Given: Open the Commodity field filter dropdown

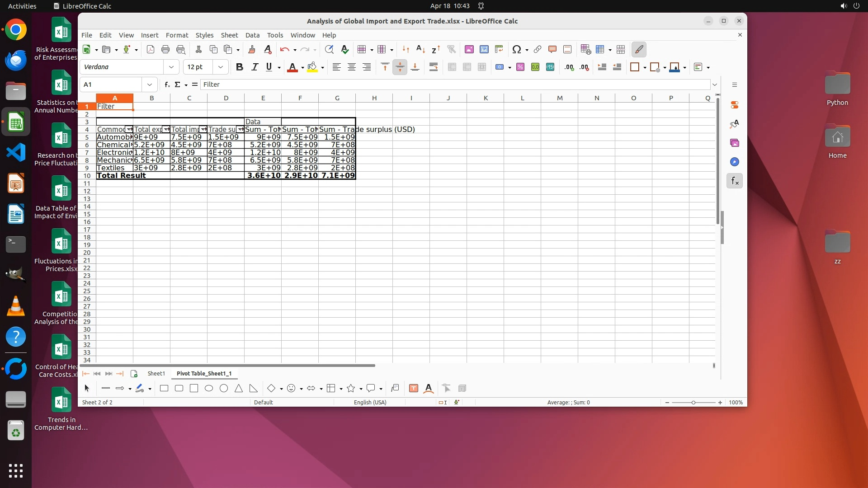Looking at the screenshot, I should pyautogui.click(x=129, y=129).
